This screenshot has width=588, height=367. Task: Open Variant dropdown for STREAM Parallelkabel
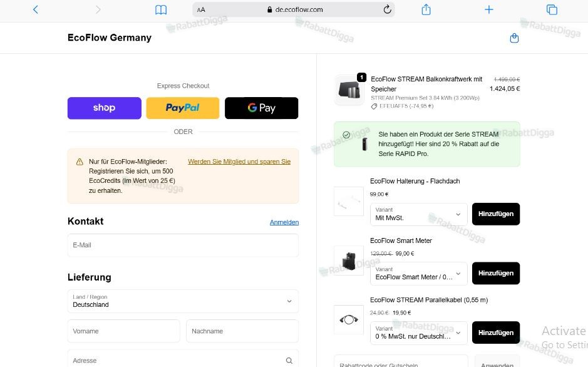(418, 333)
